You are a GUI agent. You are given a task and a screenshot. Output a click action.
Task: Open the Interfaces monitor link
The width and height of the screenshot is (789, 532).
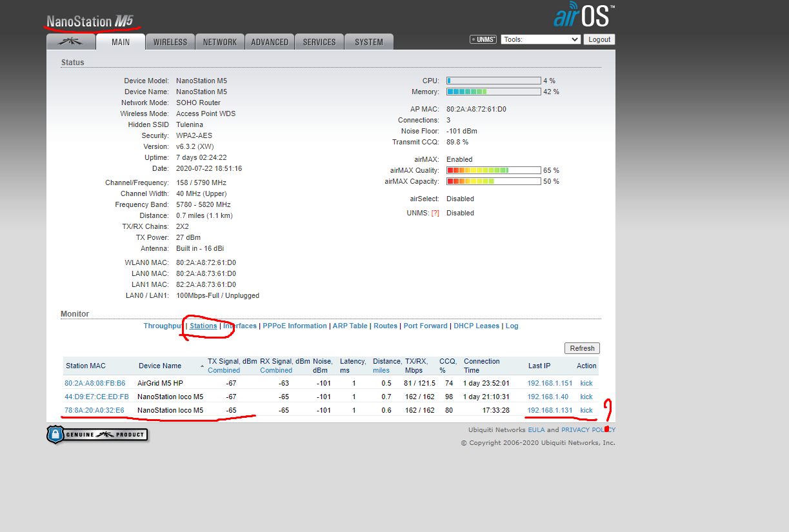(240, 326)
